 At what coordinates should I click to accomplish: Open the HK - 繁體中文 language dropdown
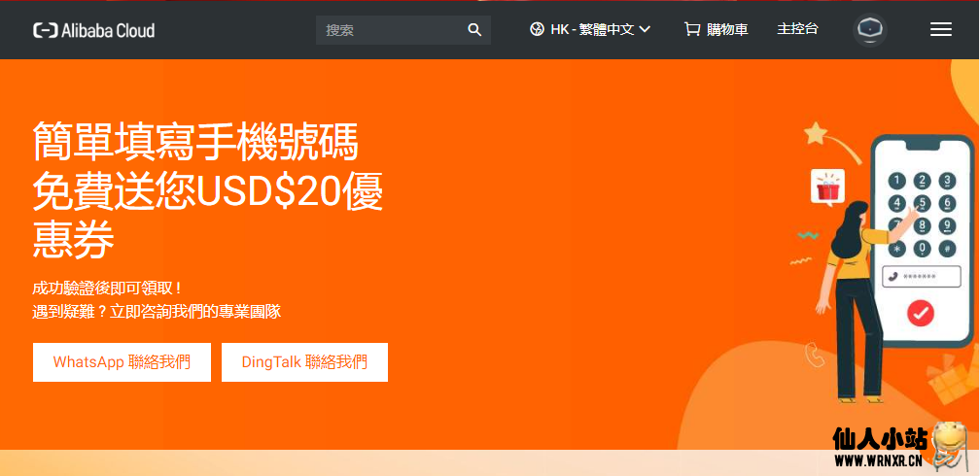(590, 29)
